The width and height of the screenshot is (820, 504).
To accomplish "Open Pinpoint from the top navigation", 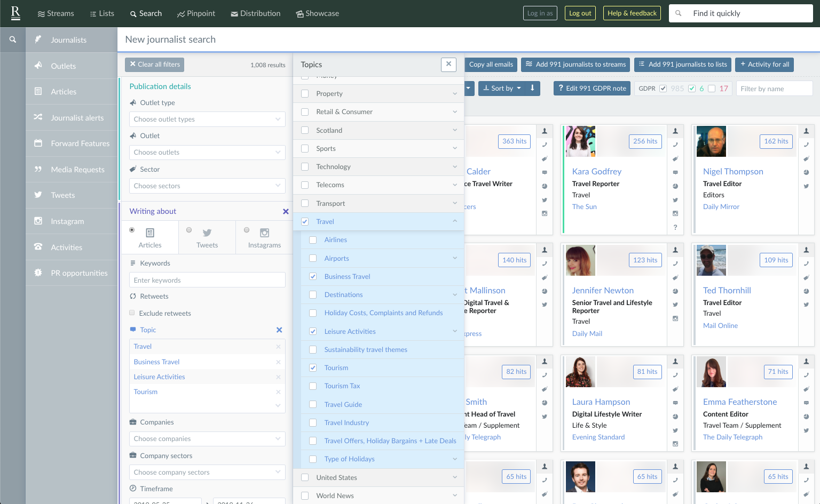I will tap(196, 13).
